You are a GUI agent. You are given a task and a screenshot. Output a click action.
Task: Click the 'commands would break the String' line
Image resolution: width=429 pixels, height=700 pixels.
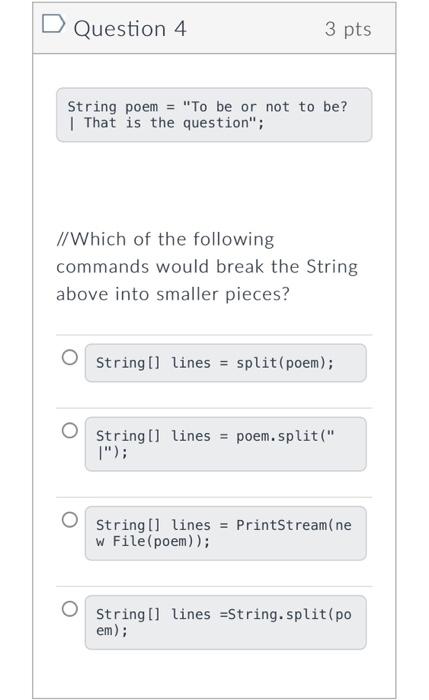[207, 267]
